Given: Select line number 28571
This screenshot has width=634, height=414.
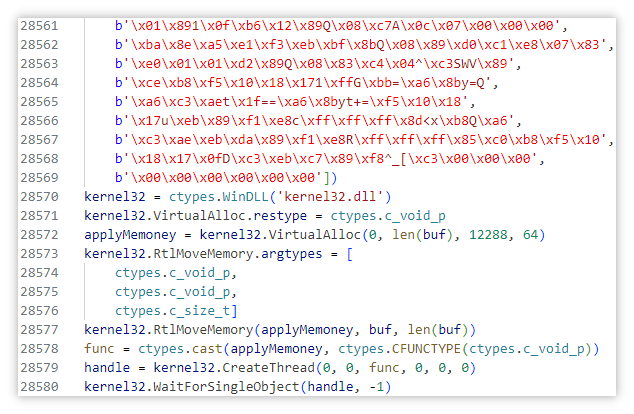Looking at the screenshot, I should (x=40, y=216).
